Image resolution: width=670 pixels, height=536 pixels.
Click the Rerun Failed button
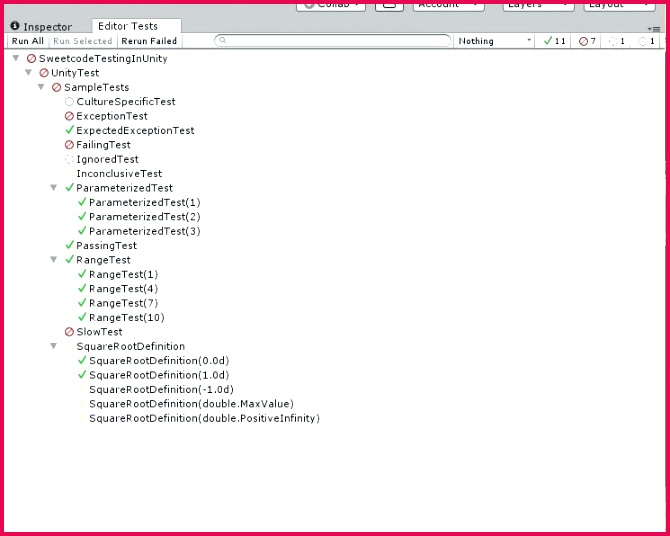[149, 41]
